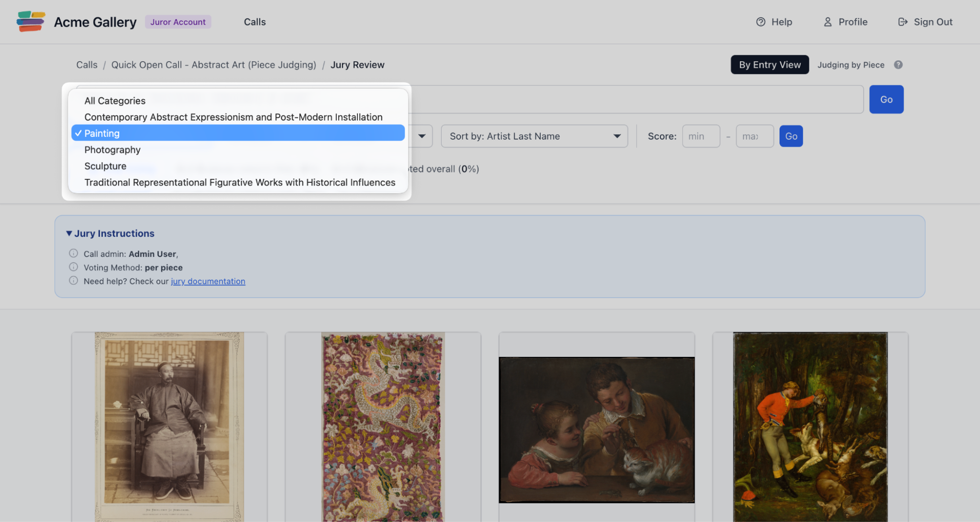Select the checked Painting option

coord(238,133)
